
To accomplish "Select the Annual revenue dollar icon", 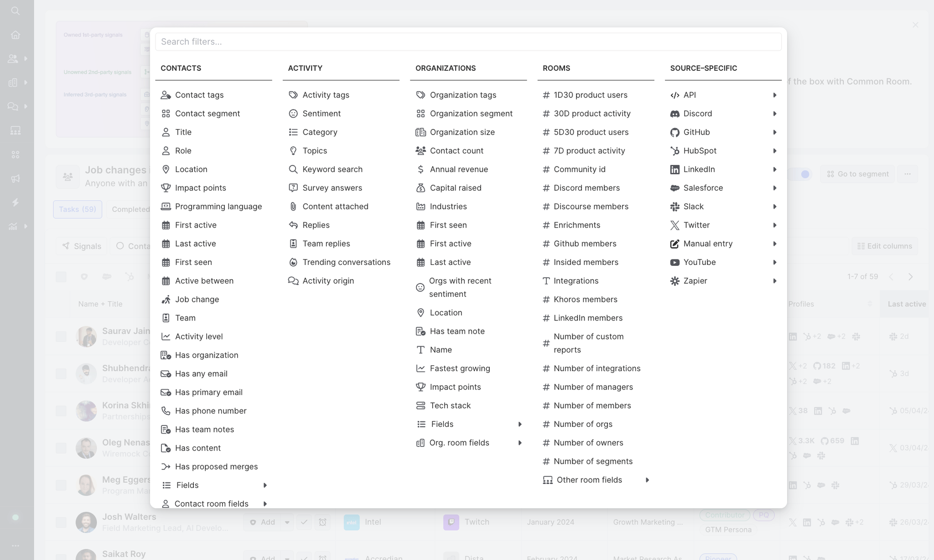I will click(420, 169).
